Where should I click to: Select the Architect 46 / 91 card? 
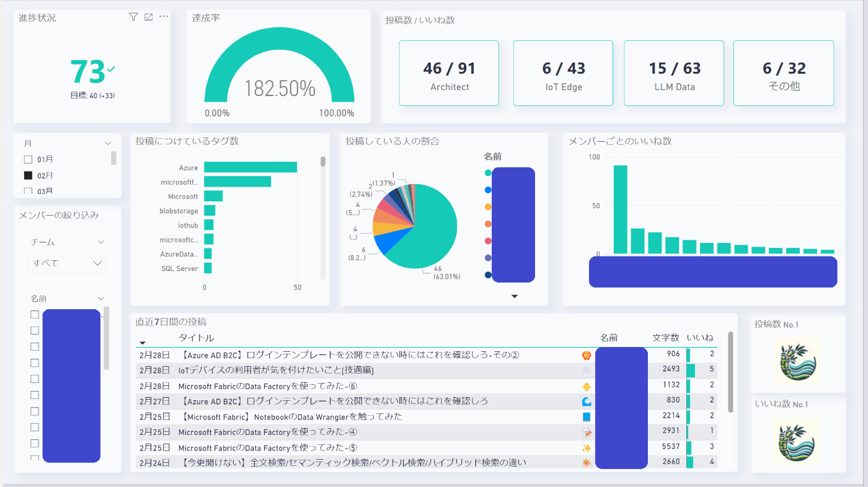tap(449, 73)
